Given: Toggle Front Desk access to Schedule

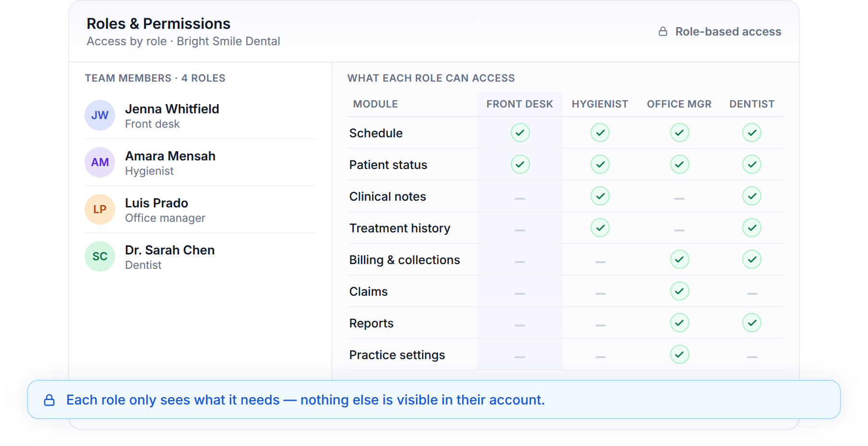Looking at the screenshot, I should [x=520, y=133].
